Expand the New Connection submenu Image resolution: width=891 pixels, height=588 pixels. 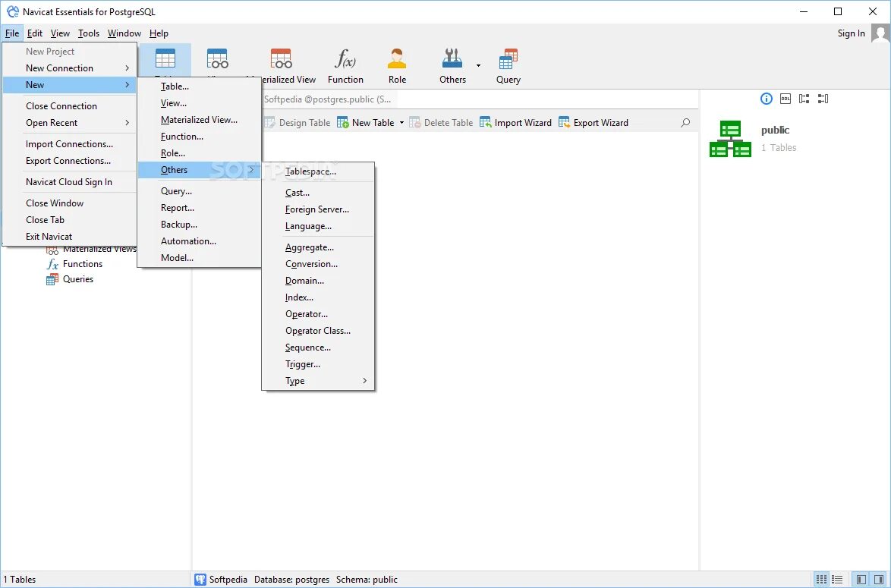(69, 68)
